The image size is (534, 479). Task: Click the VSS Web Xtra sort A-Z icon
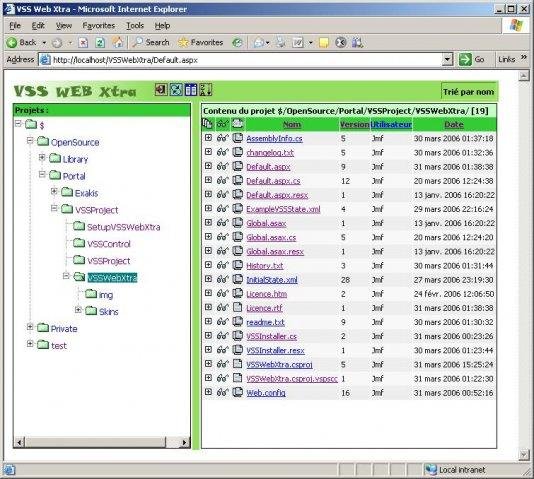[206, 90]
